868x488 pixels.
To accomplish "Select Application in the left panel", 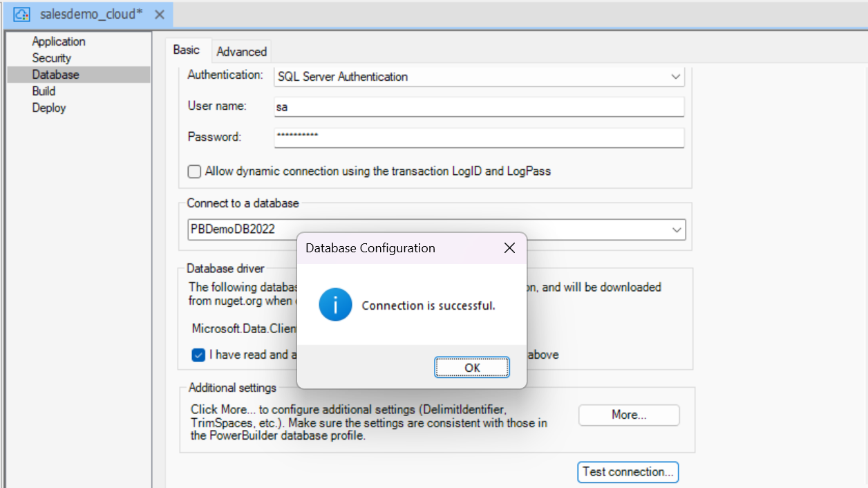I will (59, 41).
